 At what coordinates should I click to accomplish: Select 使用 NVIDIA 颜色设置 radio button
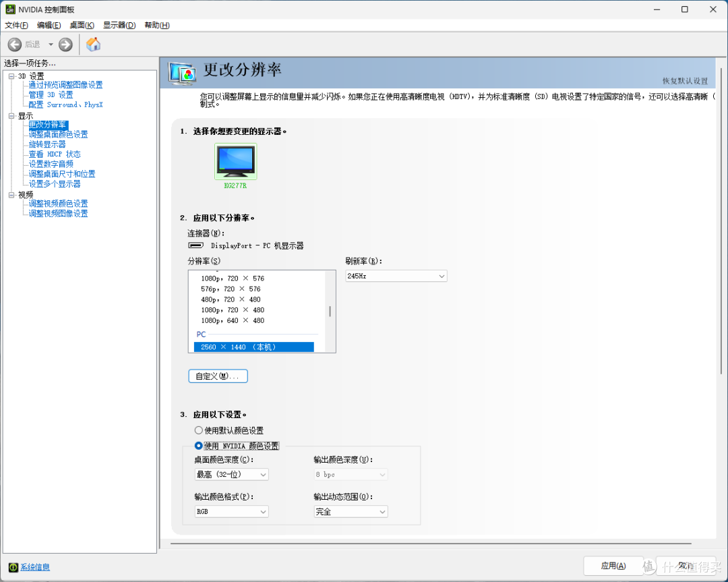[x=198, y=446]
